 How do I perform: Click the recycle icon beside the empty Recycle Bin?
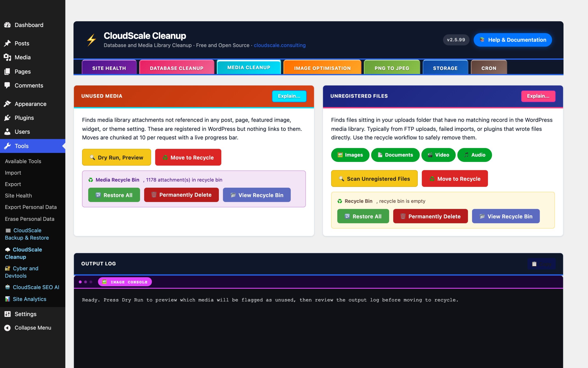coord(340,201)
